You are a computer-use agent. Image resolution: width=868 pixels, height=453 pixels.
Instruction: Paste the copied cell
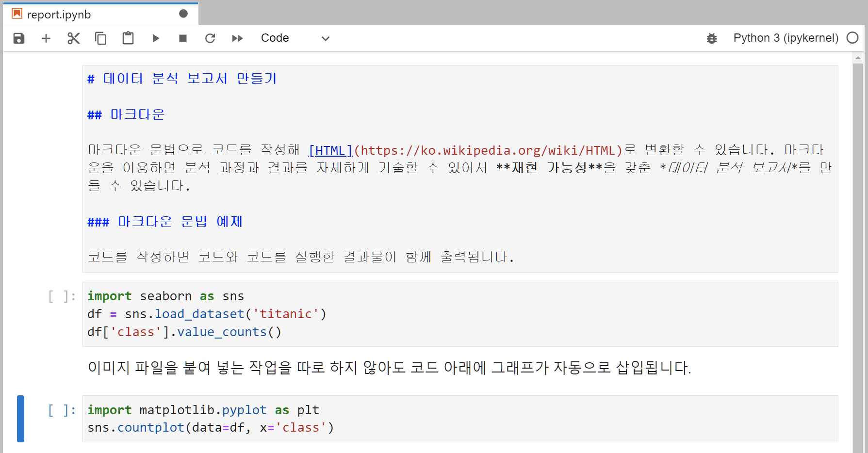point(128,38)
